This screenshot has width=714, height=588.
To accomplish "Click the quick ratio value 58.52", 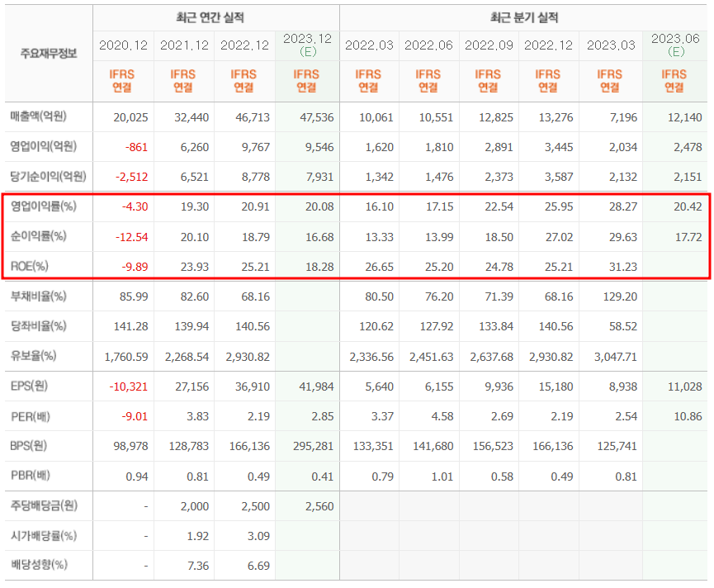I will coord(623,326).
